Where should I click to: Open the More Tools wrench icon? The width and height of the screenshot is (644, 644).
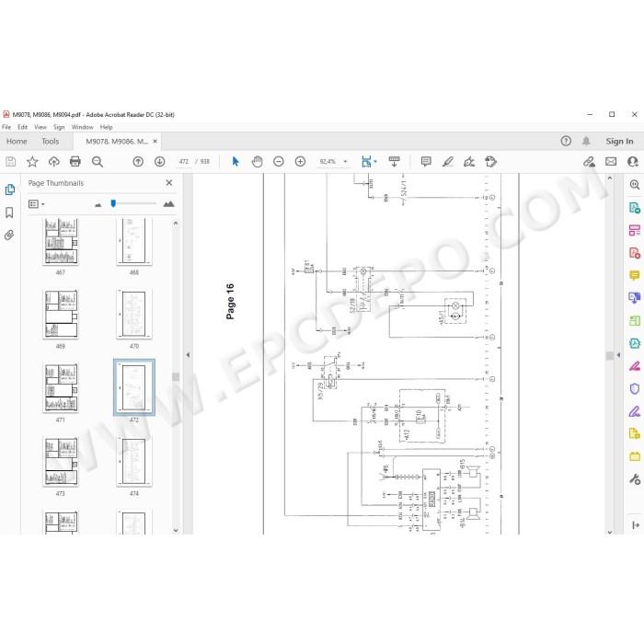(x=635, y=479)
